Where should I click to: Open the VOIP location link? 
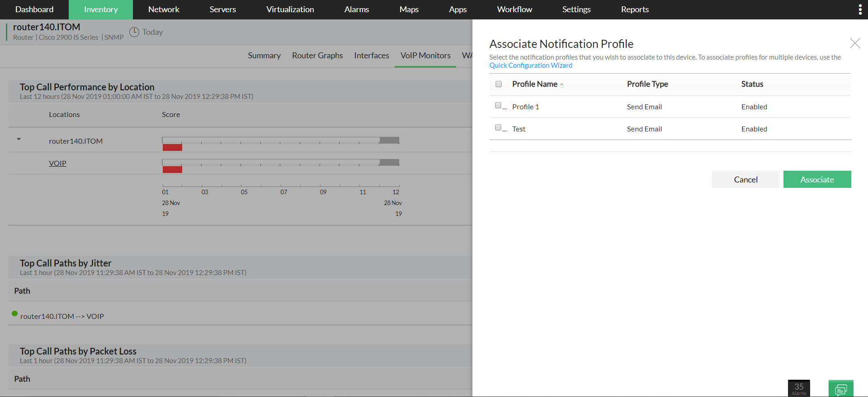57,163
